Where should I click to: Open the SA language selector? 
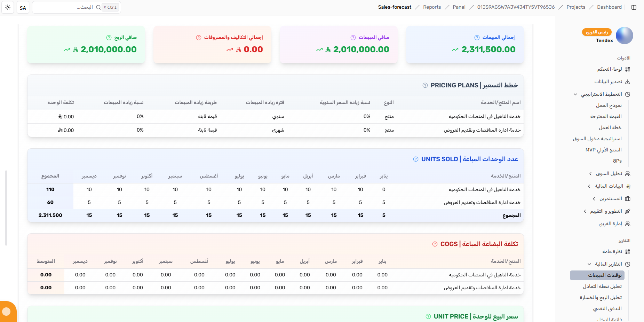click(x=23, y=8)
